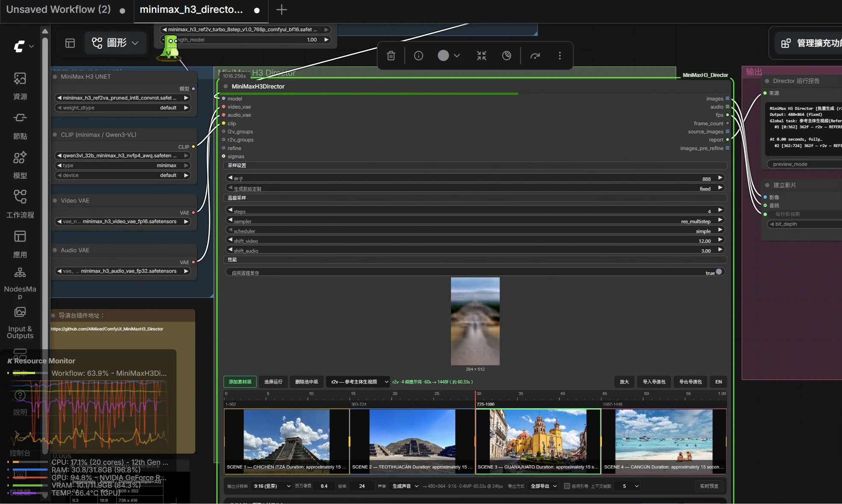Click the bypass icon in selection toolbar
Image resolution: width=842 pixels, height=504 pixels.
click(506, 56)
